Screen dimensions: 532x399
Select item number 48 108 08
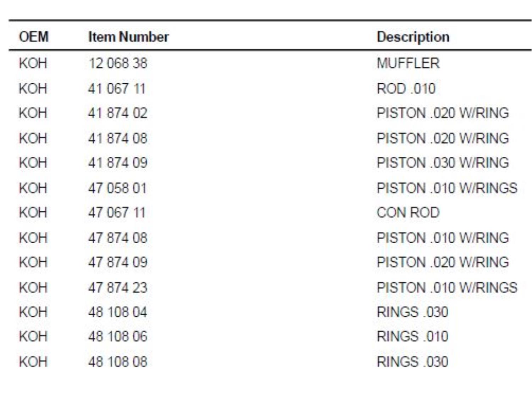[118, 362]
